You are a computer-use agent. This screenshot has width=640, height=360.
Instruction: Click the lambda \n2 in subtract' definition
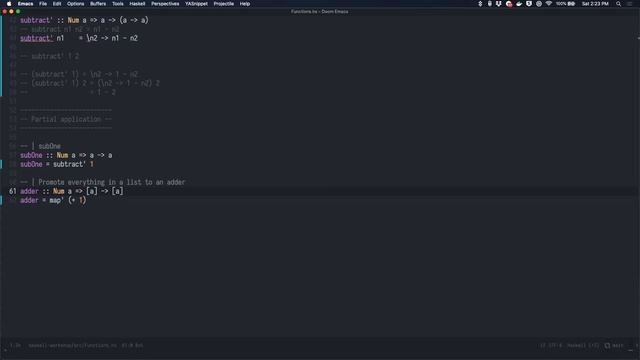[x=92, y=38]
